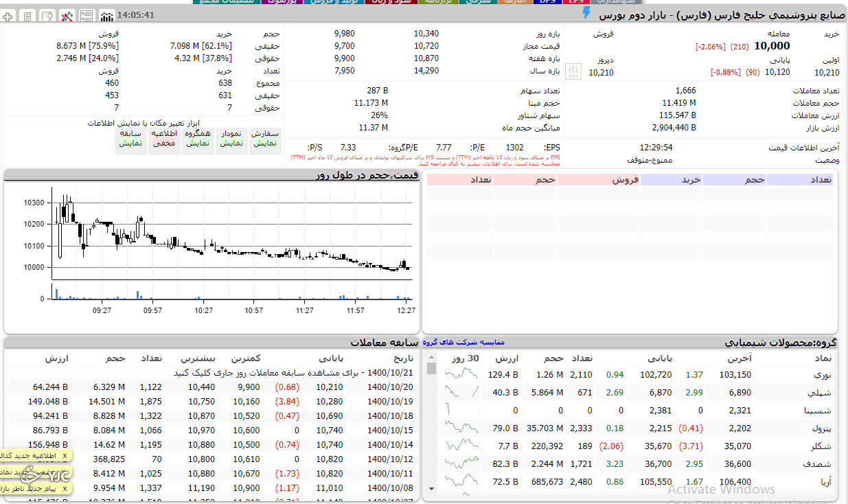Screen dimensions: 848x504
Task: View the 30-day sparkline for پترول
Action: tap(461, 428)
